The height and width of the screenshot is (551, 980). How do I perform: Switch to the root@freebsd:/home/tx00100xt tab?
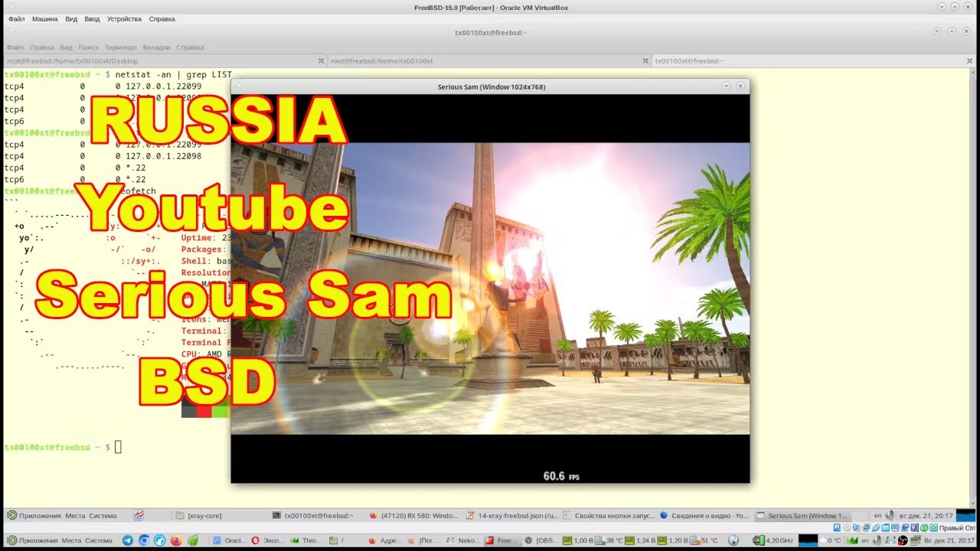(x=489, y=60)
